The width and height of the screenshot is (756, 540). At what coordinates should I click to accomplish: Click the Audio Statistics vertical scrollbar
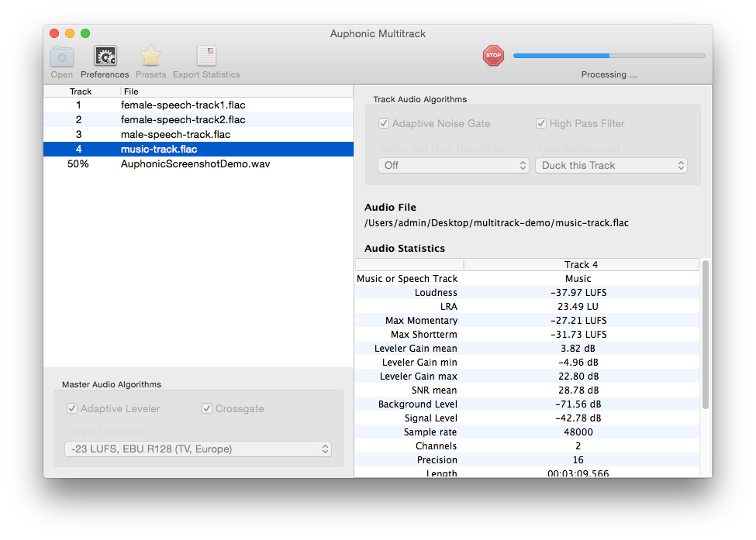(706, 335)
